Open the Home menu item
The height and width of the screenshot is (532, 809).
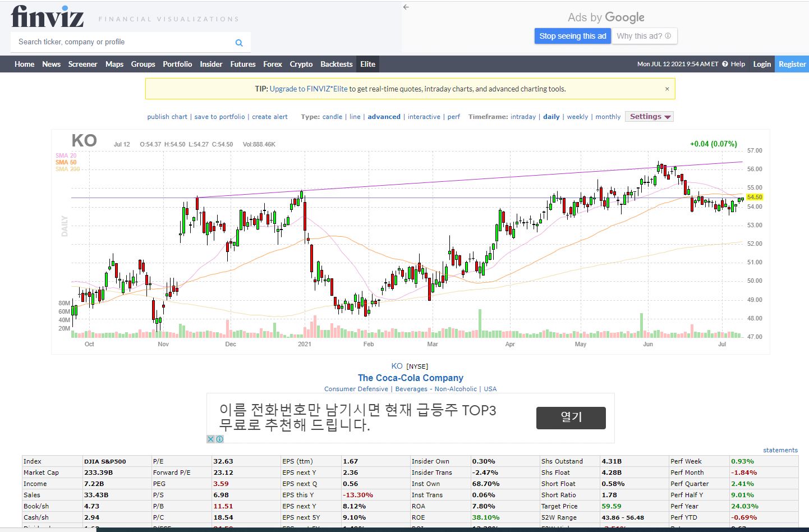[24, 64]
